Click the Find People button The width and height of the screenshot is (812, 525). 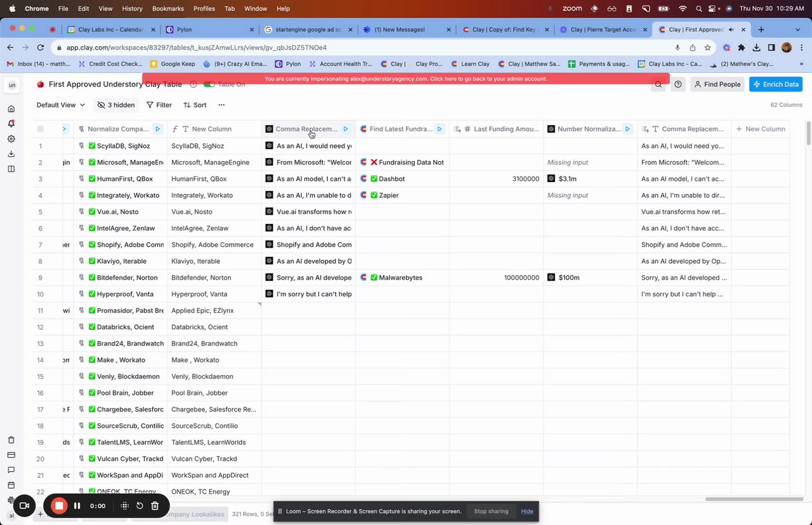click(x=717, y=84)
